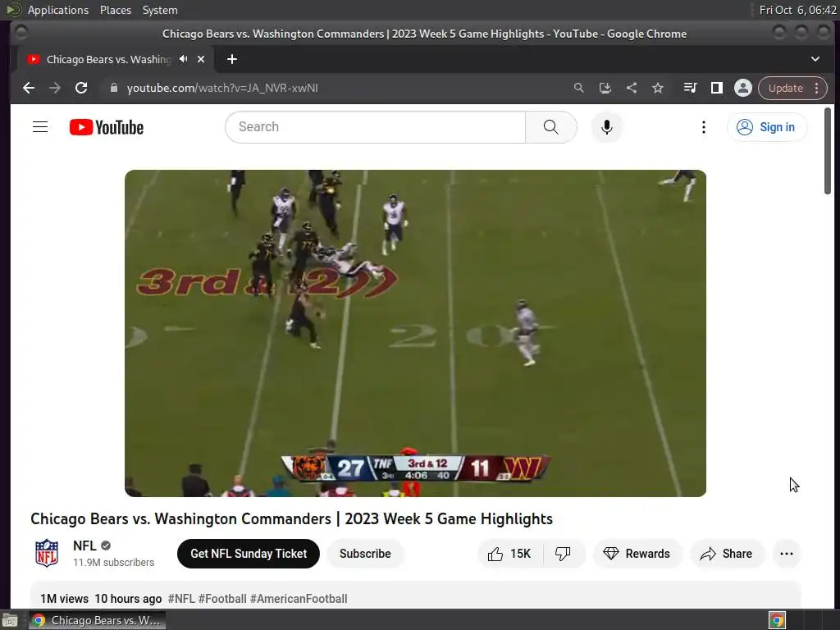The height and width of the screenshot is (630, 840).
Task: Toggle Chrome side panel
Action: point(716,88)
